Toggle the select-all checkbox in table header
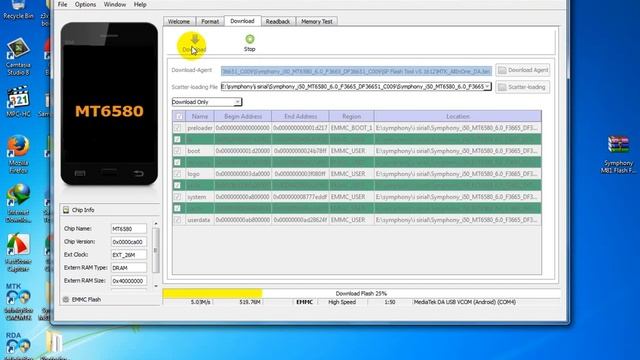This screenshot has width=640, height=360. click(179, 116)
